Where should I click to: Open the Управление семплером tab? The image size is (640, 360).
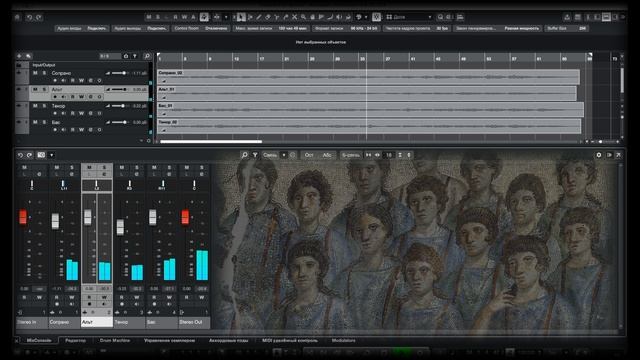tap(169, 340)
